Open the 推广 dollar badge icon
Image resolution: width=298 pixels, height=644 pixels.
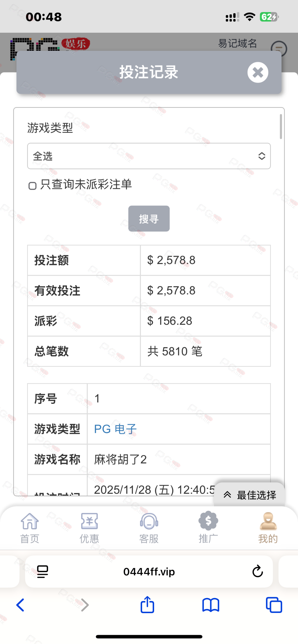(x=208, y=521)
